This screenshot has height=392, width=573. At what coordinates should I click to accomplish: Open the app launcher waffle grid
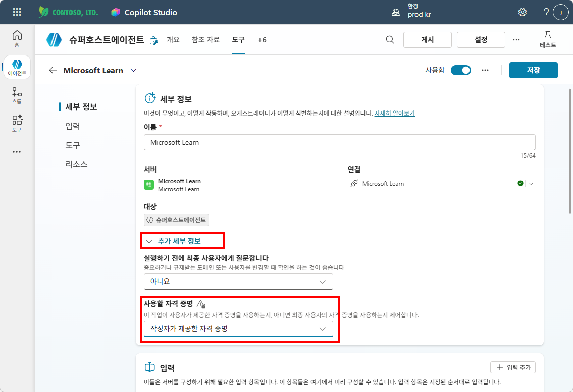[x=17, y=12]
